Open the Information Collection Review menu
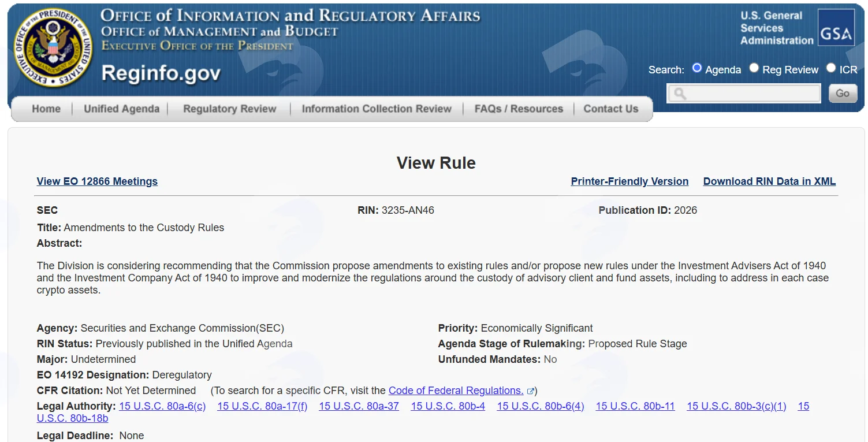 point(377,109)
